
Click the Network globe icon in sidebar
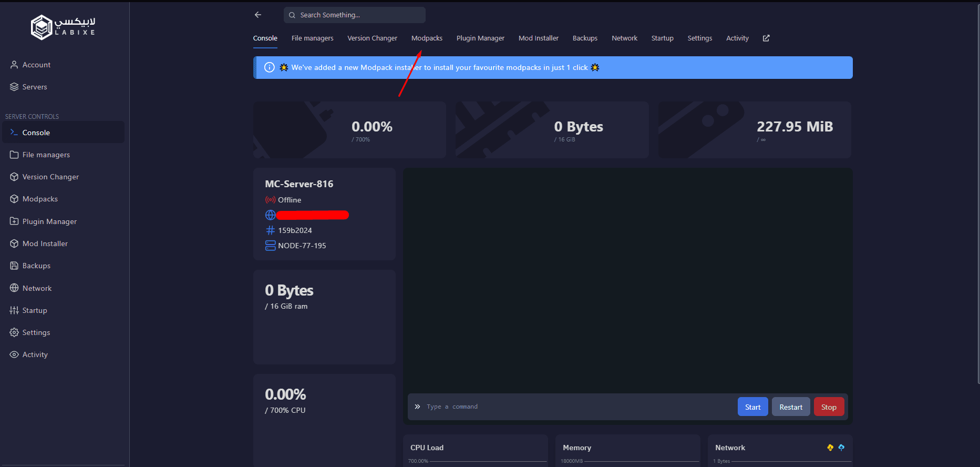tap(14, 288)
